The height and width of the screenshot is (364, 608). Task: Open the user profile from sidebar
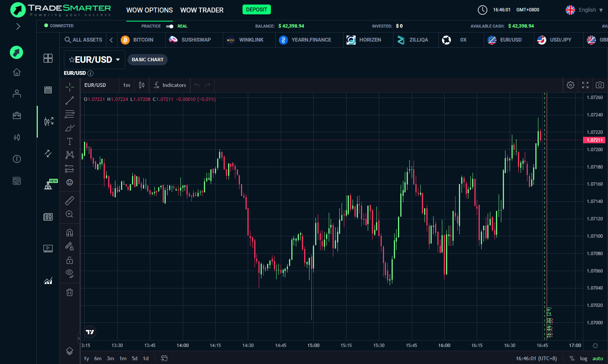click(x=17, y=94)
